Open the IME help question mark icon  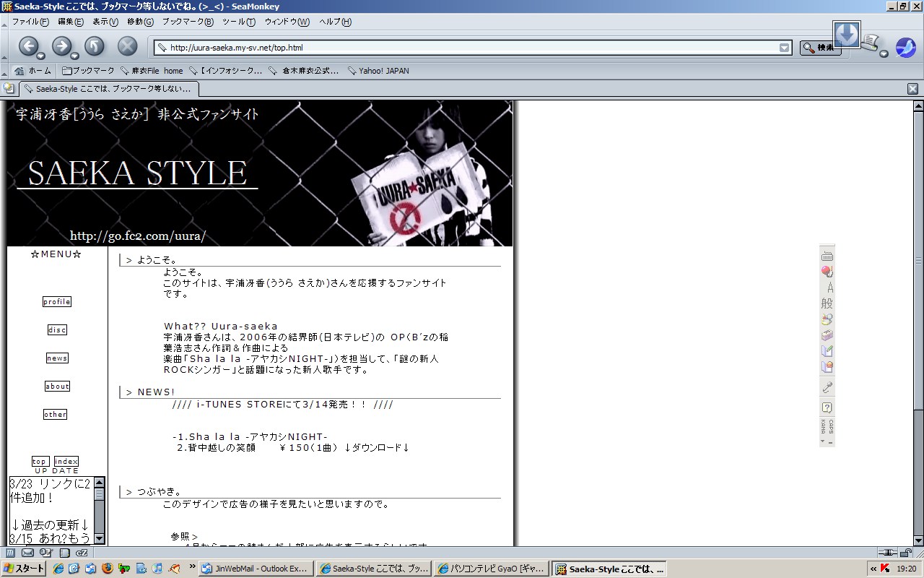point(827,407)
